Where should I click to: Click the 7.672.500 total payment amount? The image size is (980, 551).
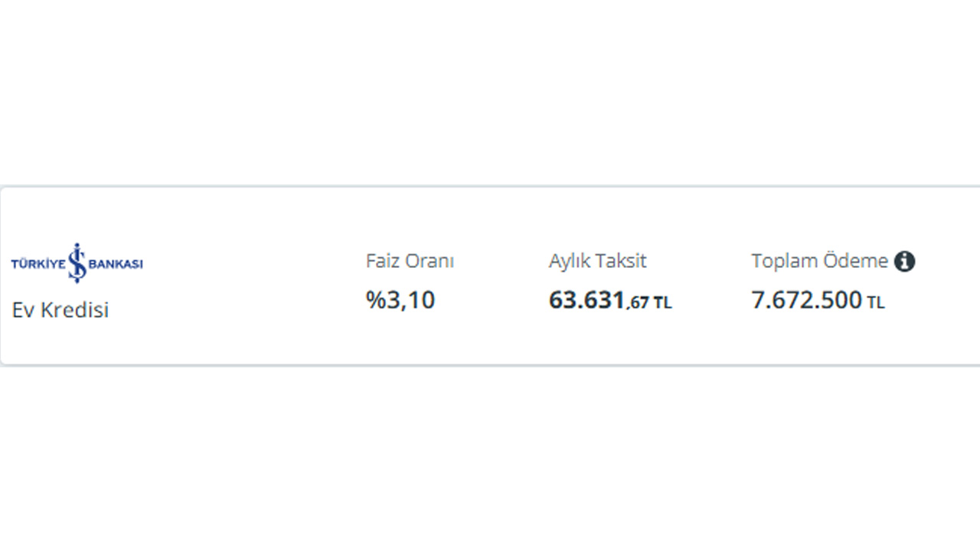tap(807, 300)
